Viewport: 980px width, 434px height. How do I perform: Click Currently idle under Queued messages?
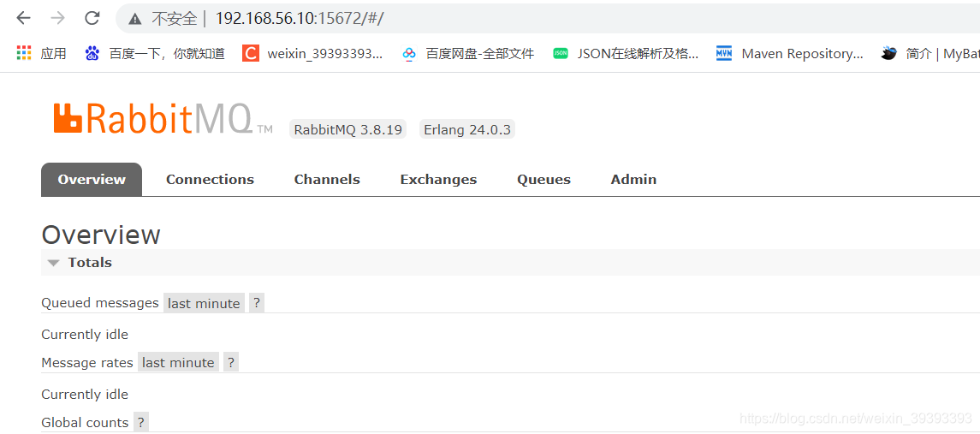point(85,335)
